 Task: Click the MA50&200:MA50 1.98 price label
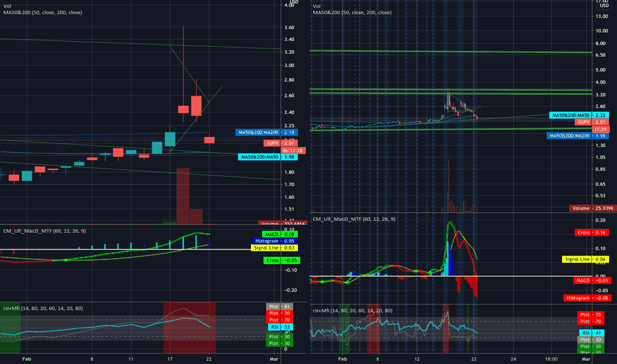pos(268,157)
